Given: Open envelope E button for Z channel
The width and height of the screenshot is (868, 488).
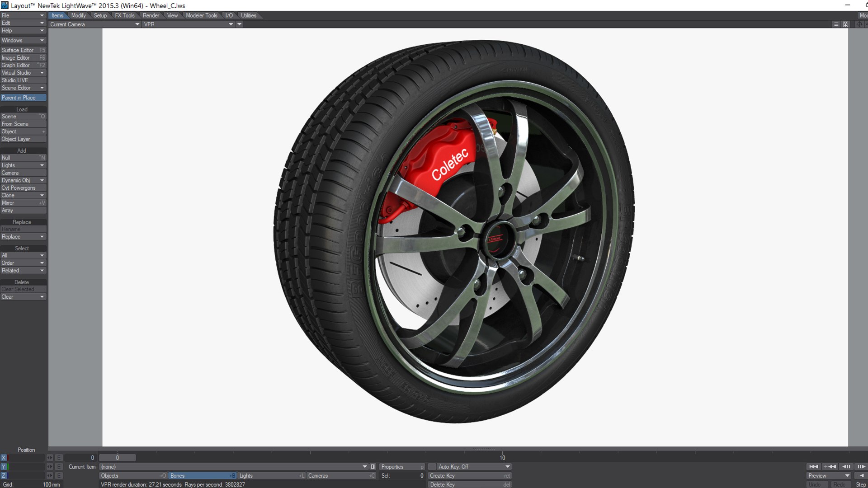Looking at the screenshot, I should 59,476.
